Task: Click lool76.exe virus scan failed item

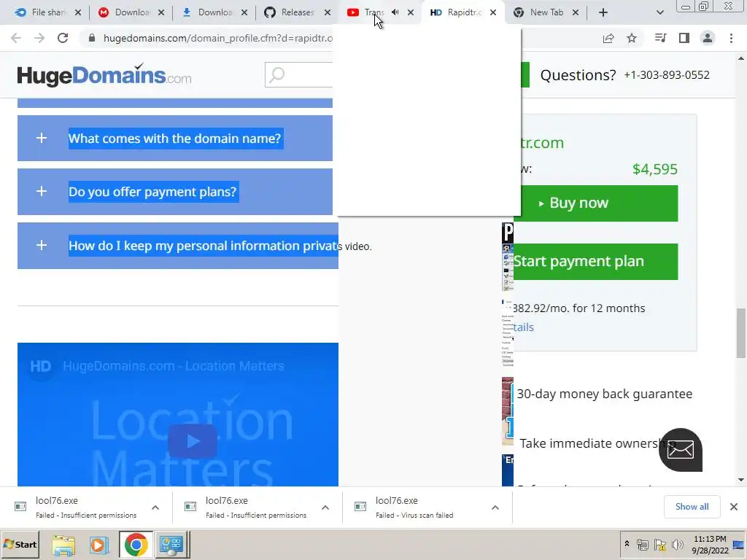Action: pyautogui.click(x=414, y=507)
